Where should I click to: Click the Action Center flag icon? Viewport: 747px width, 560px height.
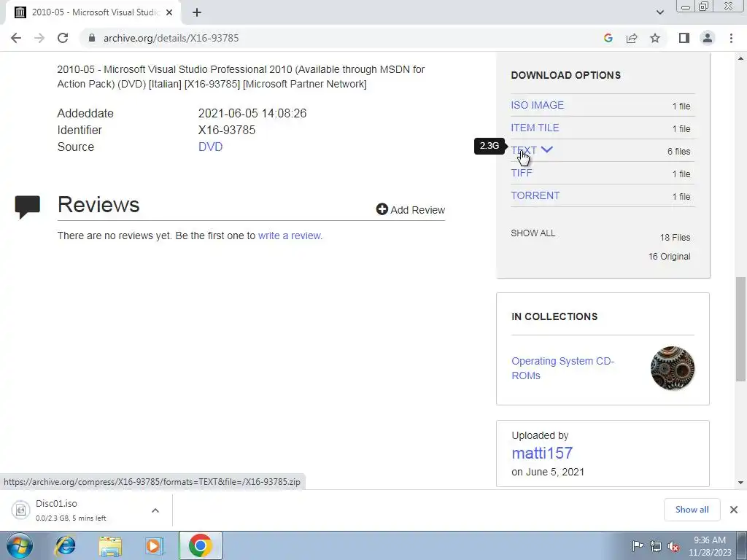point(638,546)
